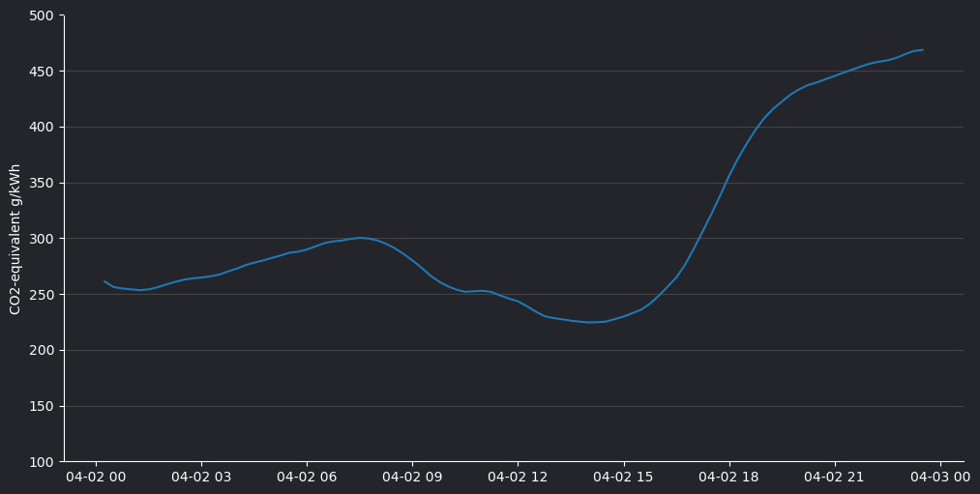Screen dimensions: 980x494
Task: Click the 500 y-axis tick label
Action: click(41, 15)
